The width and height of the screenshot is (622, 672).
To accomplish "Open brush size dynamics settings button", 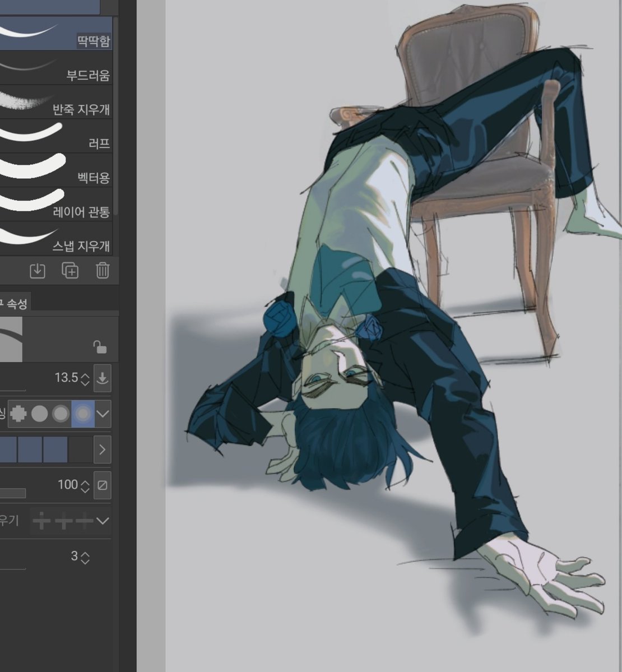I will (x=103, y=378).
